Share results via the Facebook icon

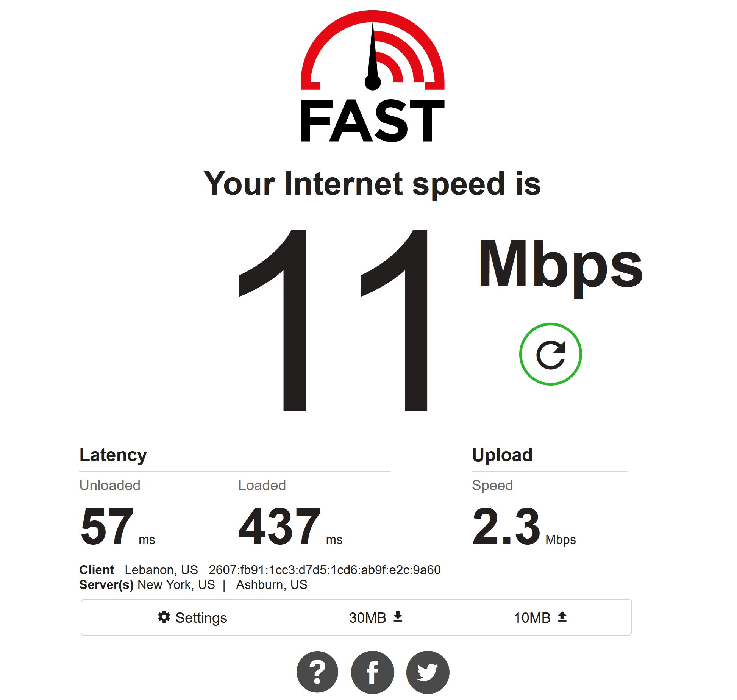(x=373, y=672)
